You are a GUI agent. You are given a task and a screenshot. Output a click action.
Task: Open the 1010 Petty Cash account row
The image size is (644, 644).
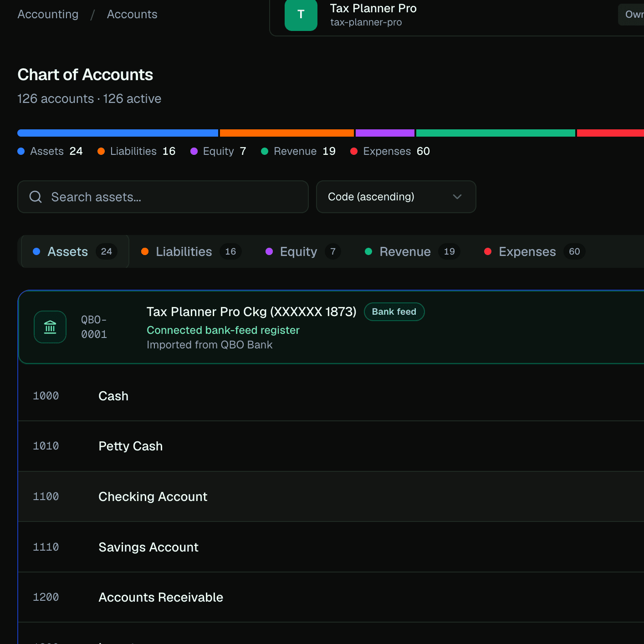point(331,446)
